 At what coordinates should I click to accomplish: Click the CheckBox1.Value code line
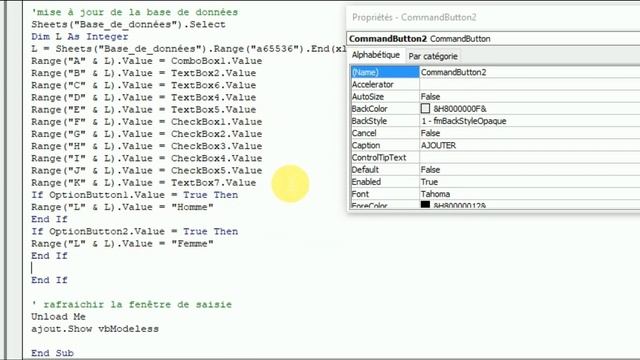(147, 122)
